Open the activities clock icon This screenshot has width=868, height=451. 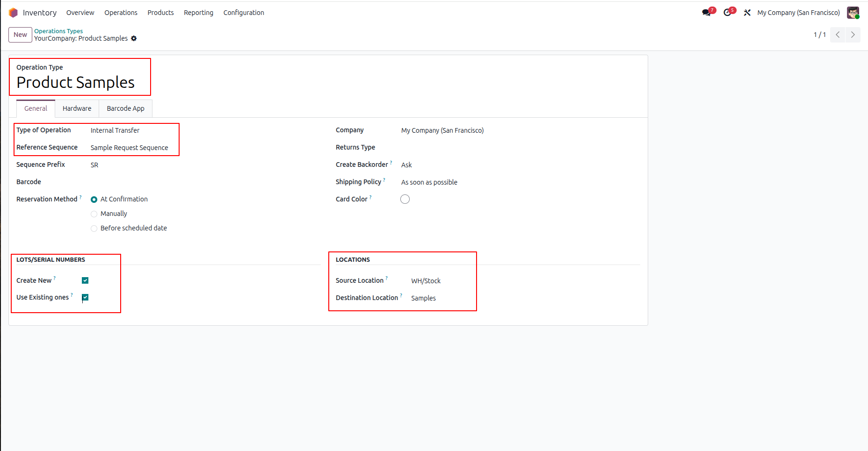pos(727,13)
